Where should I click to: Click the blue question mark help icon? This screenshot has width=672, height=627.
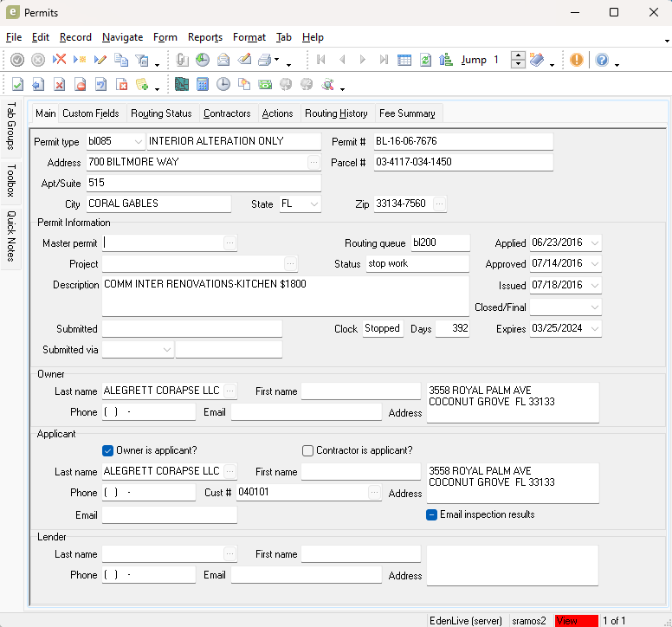point(602,60)
